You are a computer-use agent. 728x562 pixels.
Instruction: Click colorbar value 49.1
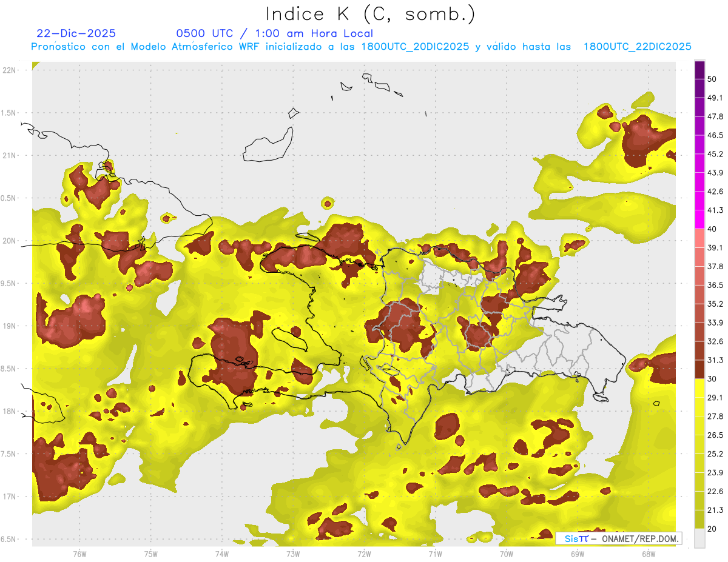[x=715, y=98]
